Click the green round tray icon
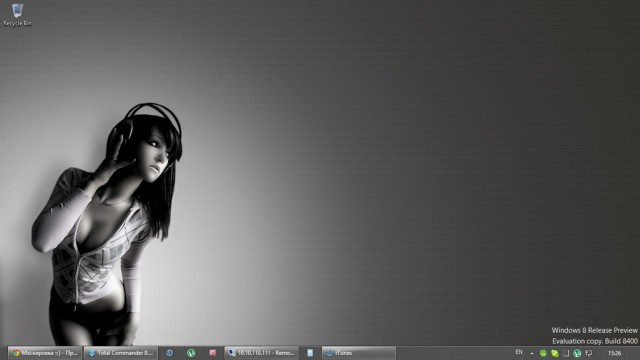640x360 pixels. point(543,353)
